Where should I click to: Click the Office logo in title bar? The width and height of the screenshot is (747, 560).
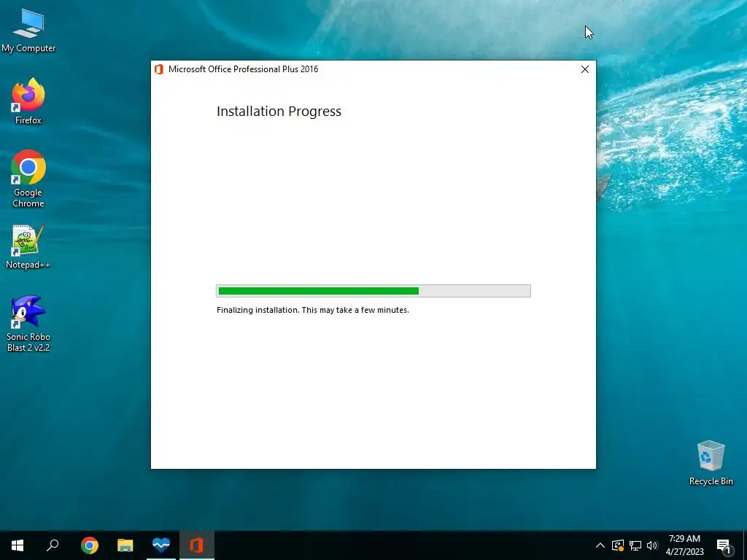click(159, 69)
